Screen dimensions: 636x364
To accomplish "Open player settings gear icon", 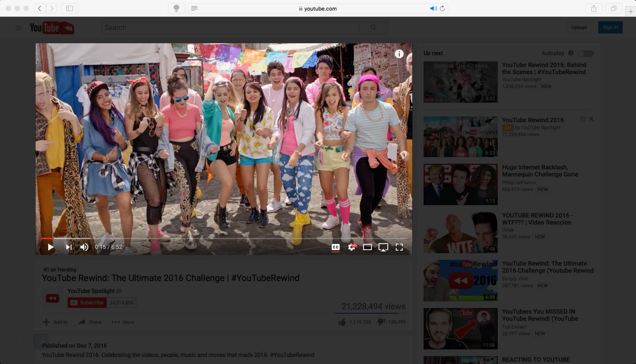I will click(352, 247).
